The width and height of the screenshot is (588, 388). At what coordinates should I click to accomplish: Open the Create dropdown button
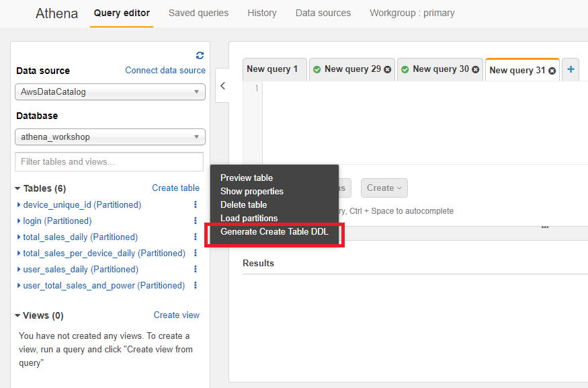pos(384,188)
